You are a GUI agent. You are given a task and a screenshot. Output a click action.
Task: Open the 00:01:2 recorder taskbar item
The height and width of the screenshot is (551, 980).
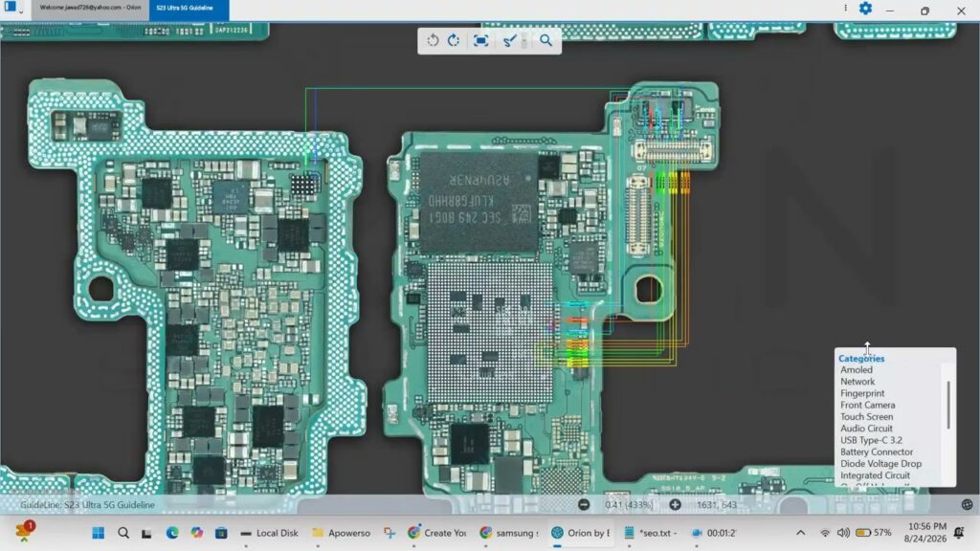point(713,533)
